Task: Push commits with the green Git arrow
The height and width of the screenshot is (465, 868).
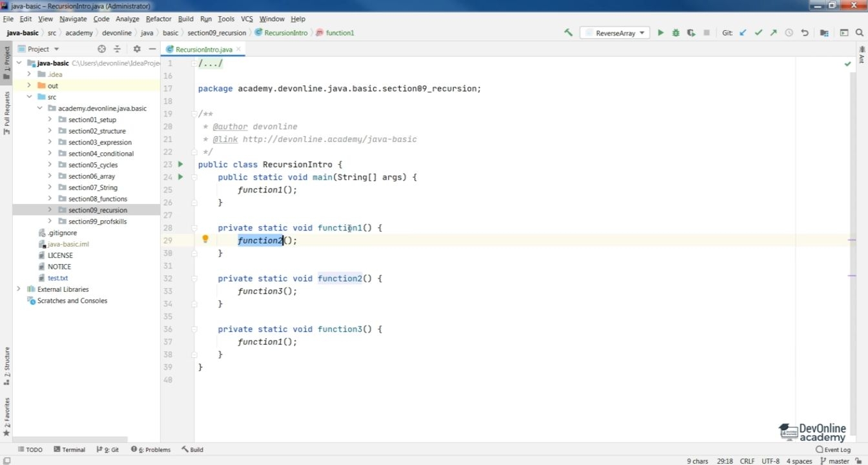Action: tap(774, 32)
